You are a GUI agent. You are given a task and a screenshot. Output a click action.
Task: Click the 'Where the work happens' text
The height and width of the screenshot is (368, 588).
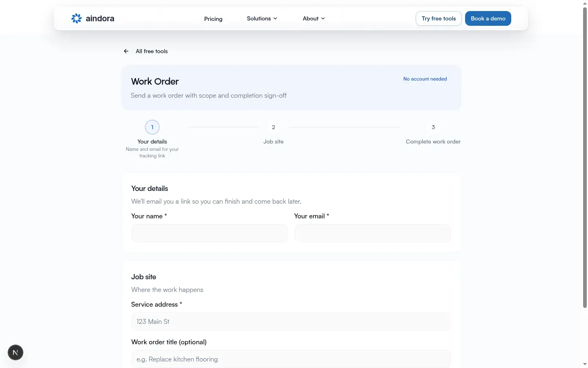coord(167,289)
